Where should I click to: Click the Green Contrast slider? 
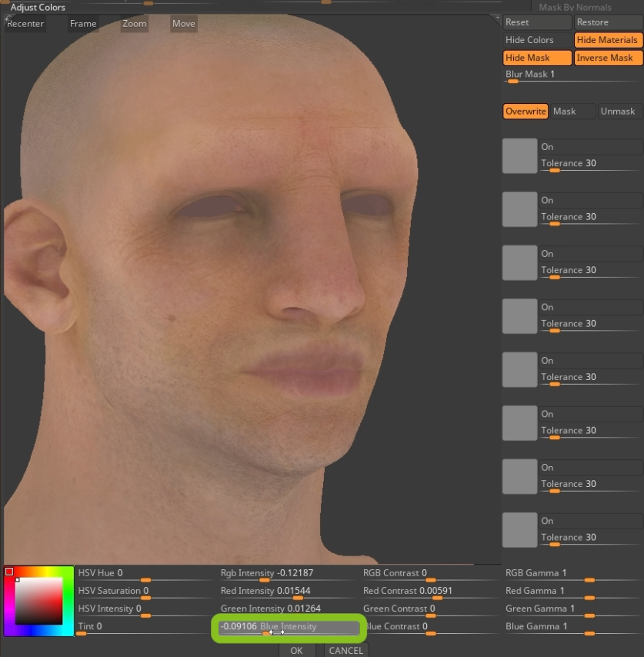click(x=430, y=610)
